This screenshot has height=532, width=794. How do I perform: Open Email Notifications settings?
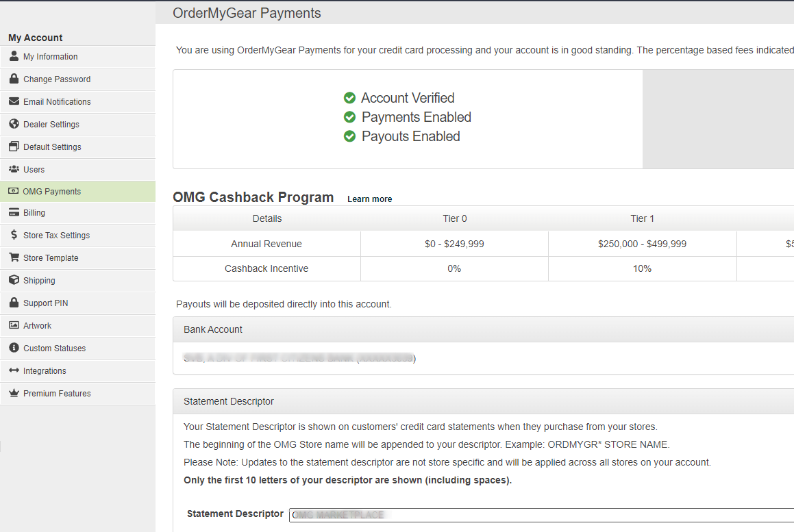click(x=78, y=102)
